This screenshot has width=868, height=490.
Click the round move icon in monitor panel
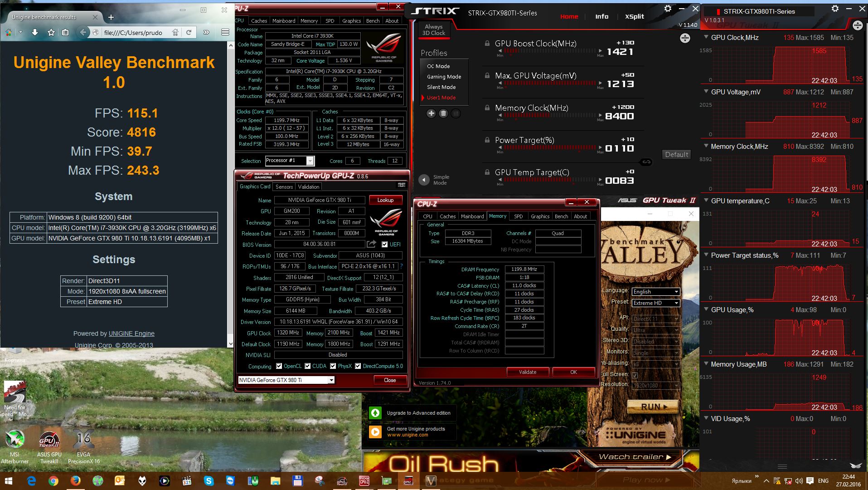tap(857, 25)
